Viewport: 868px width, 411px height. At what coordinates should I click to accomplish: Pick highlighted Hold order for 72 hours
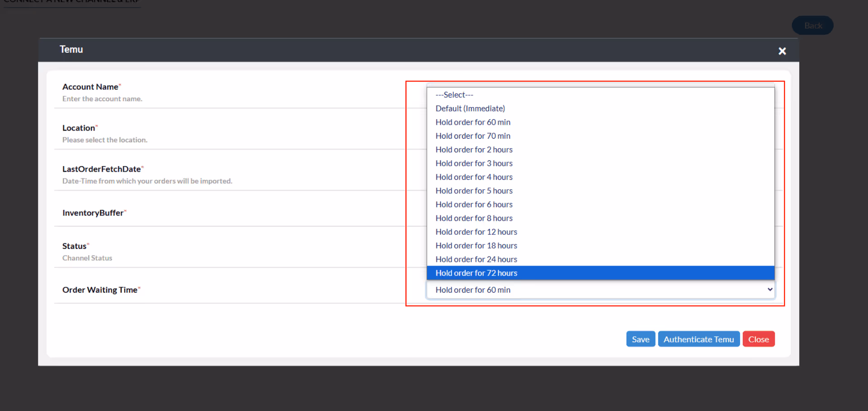(600, 273)
